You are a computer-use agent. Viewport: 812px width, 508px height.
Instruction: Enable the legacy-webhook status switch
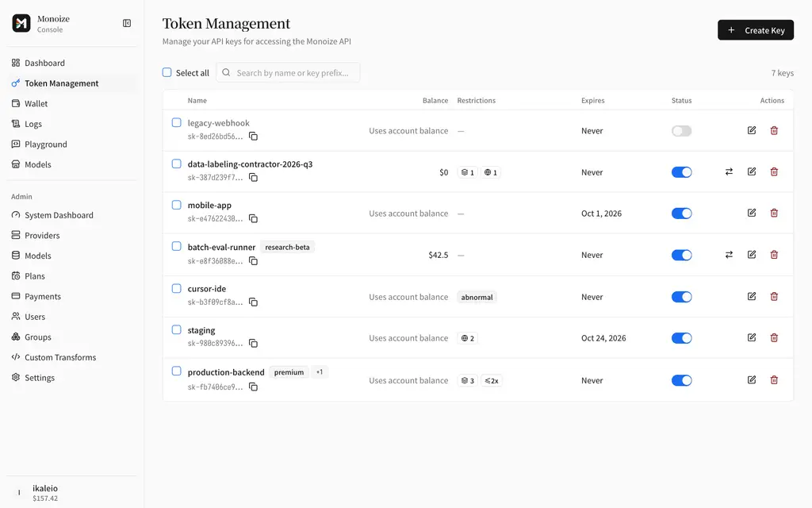pos(681,131)
